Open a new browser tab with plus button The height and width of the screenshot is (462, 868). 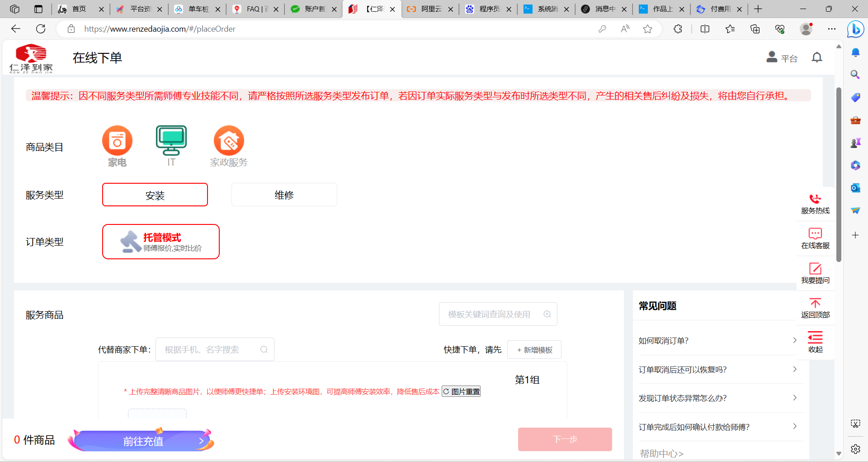tap(758, 9)
